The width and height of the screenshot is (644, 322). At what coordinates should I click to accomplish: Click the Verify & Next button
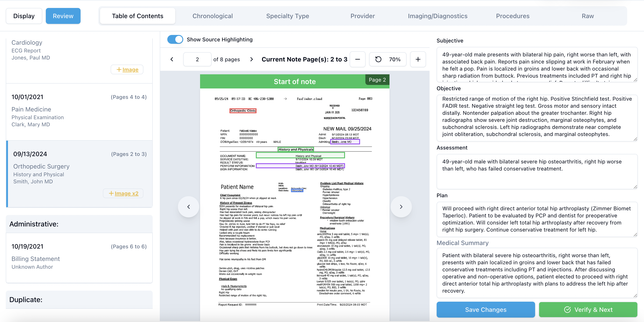pyautogui.click(x=588, y=310)
